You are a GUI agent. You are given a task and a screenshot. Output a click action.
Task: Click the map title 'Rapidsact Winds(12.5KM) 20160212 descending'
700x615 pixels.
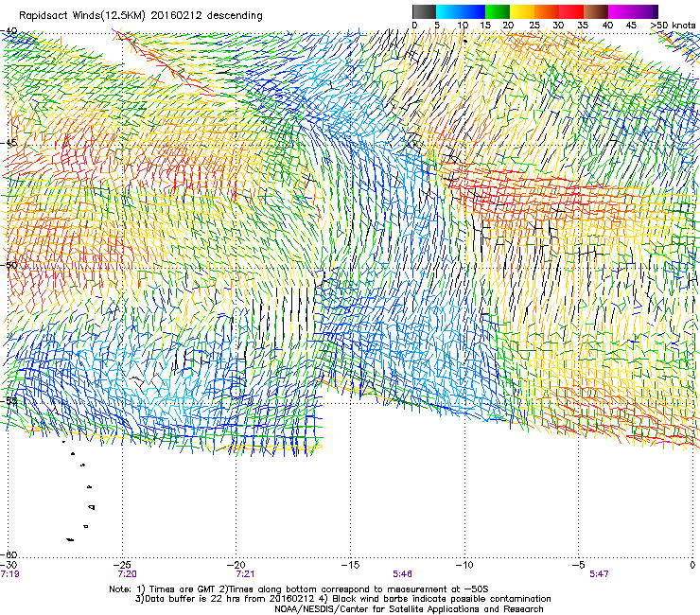(x=141, y=16)
